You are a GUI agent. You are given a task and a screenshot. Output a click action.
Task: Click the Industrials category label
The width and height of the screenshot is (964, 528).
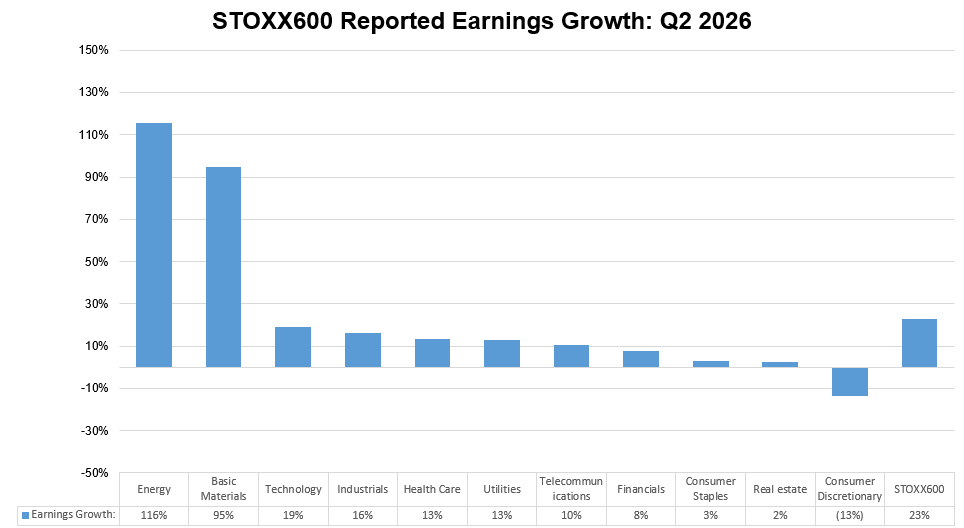pos(363,489)
